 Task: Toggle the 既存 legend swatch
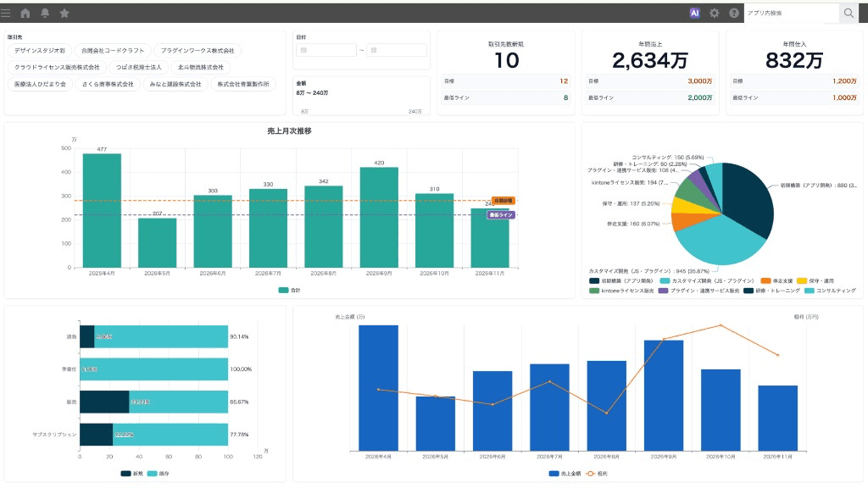click(x=159, y=474)
